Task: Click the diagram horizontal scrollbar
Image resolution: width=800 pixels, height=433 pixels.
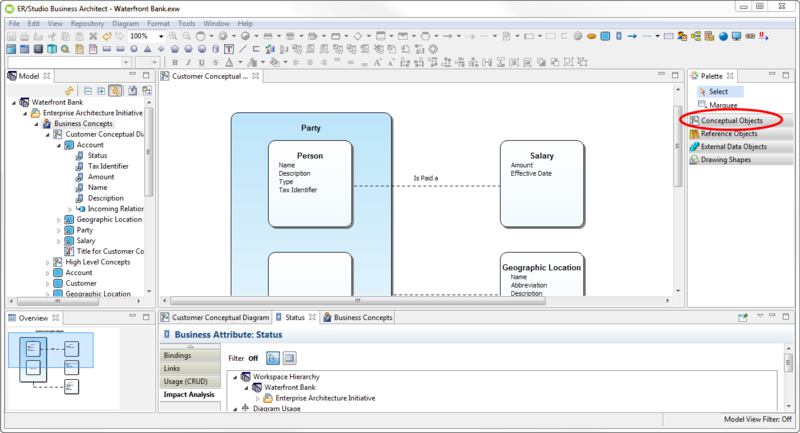Action: (358, 301)
